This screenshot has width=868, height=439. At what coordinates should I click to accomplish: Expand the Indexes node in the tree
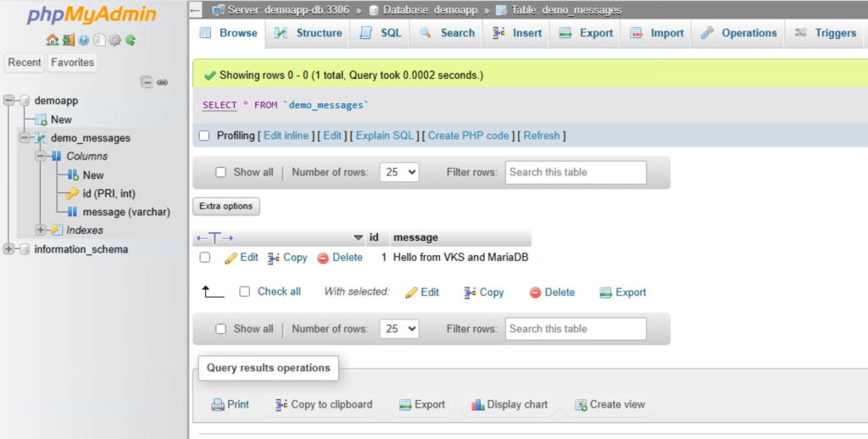tap(41, 231)
